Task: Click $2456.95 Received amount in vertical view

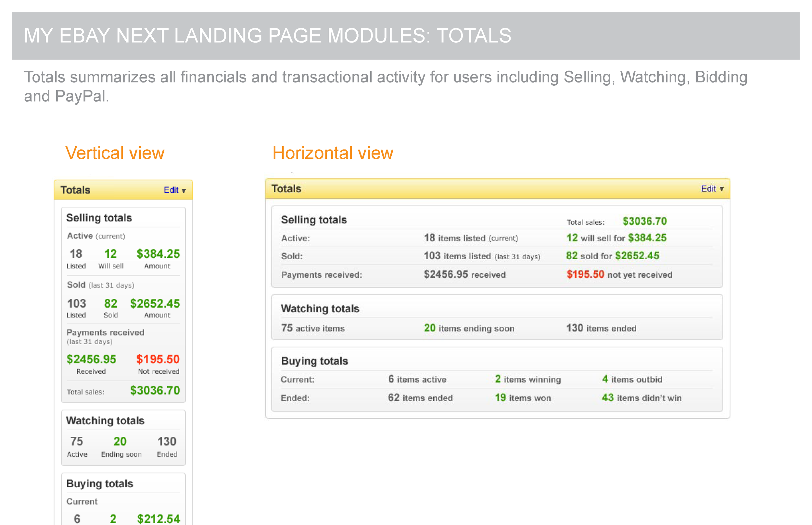Action: point(91,359)
